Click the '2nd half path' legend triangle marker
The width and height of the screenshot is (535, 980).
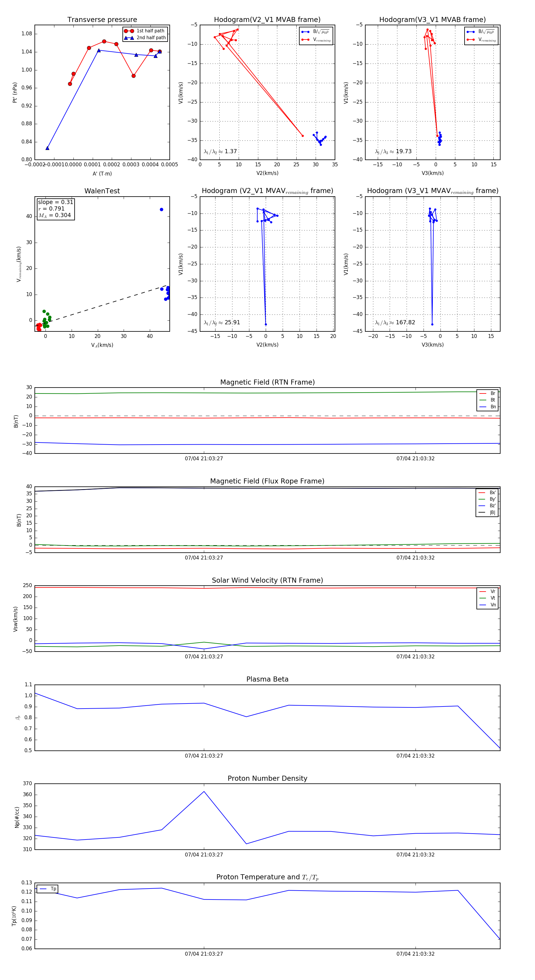click(x=129, y=38)
